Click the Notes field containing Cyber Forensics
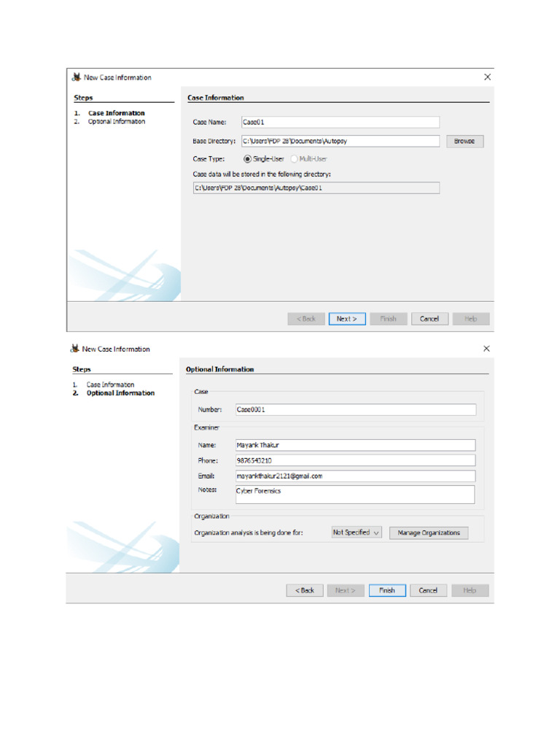The height and width of the screenshot is (747, 560). tap(355, 495)
